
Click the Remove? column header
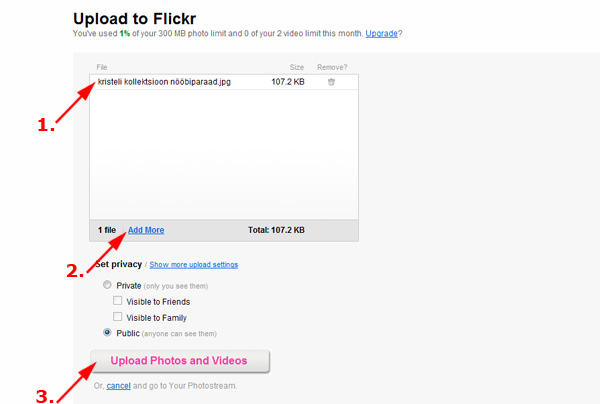pos(332,67)
